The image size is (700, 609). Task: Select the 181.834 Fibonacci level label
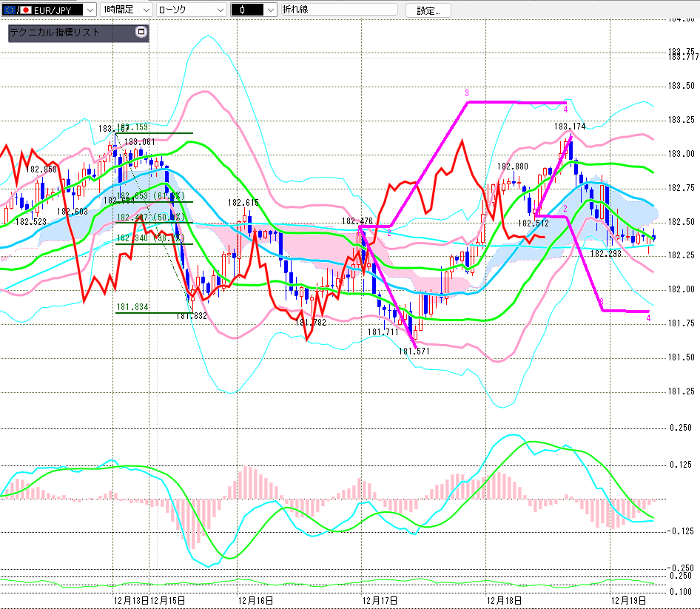[x=132, y=306]
